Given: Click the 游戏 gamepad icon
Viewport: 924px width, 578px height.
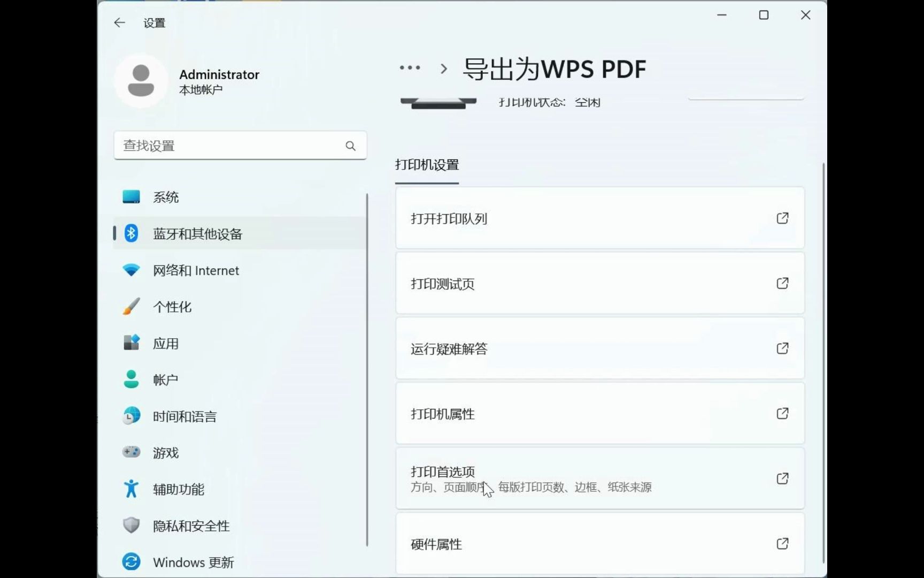Looking at the screenshot, I should tap(131, 452).
